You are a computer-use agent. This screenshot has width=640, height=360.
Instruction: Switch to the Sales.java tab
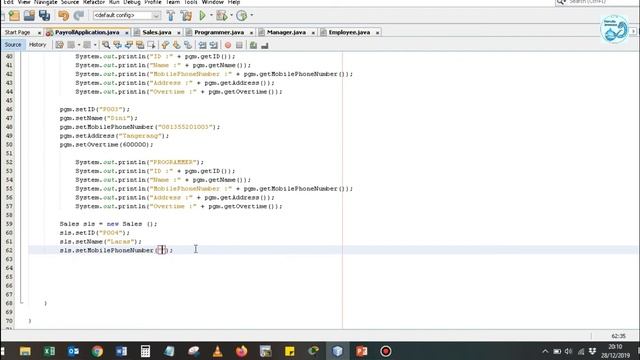(157, 32)
